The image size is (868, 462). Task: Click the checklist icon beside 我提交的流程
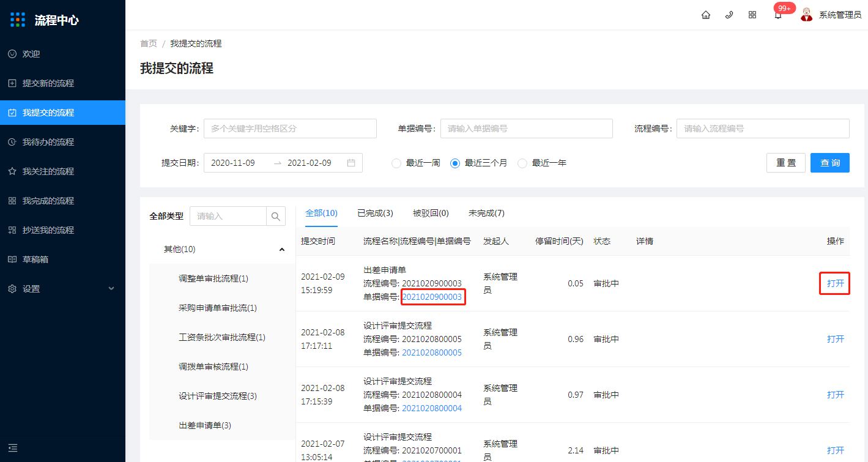pyautogui.click(x=12, y=113)
